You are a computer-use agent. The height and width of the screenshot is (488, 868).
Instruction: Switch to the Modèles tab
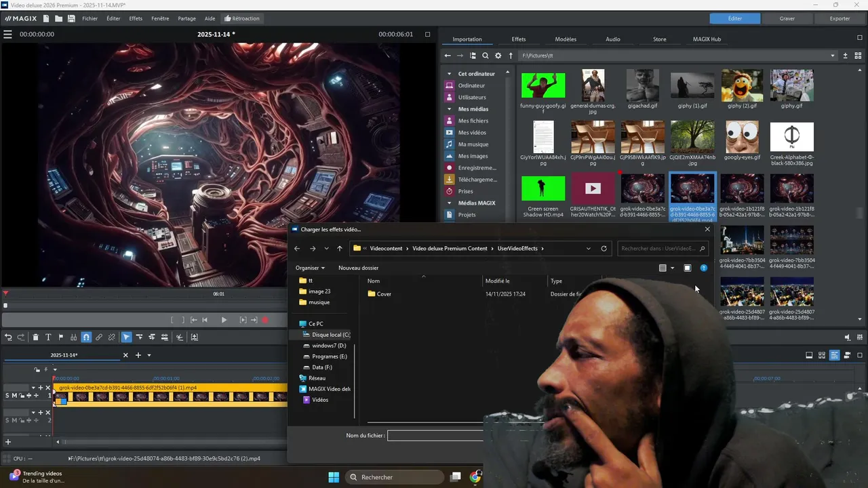click(566, 39)
